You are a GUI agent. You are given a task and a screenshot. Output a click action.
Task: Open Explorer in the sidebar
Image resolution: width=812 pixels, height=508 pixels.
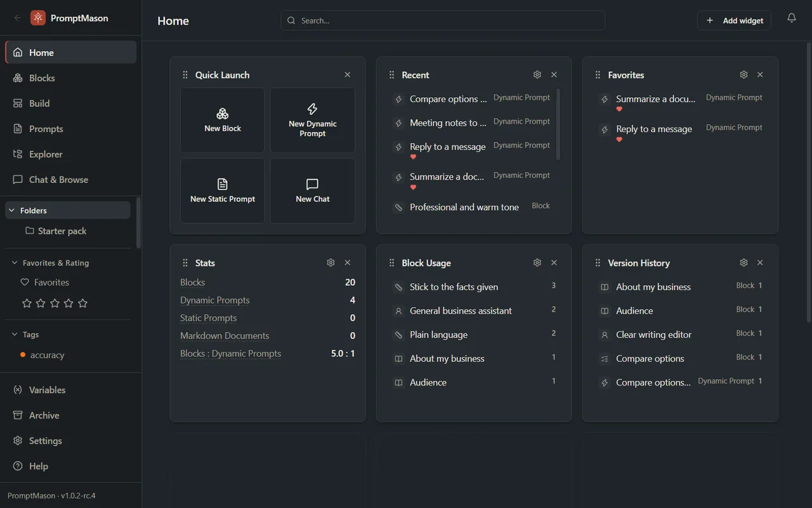click(x=70, y=154)
